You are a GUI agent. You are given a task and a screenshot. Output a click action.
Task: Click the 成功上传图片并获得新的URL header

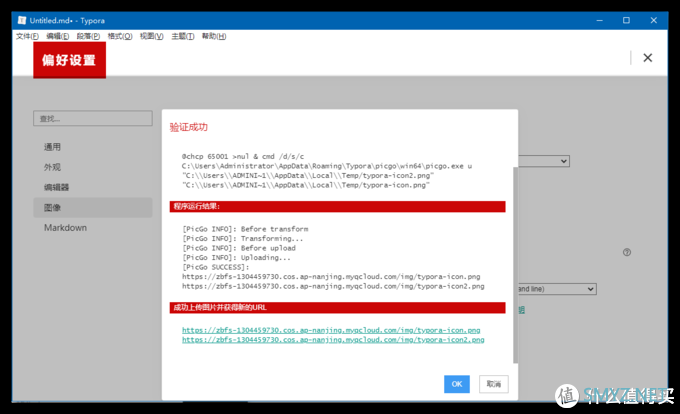tap(337, 308)
